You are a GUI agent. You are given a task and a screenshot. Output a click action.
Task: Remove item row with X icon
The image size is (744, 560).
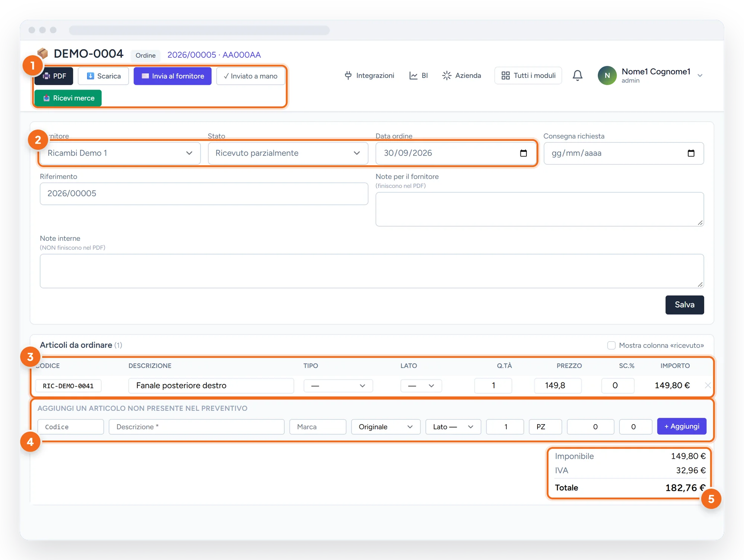point(708,385)
